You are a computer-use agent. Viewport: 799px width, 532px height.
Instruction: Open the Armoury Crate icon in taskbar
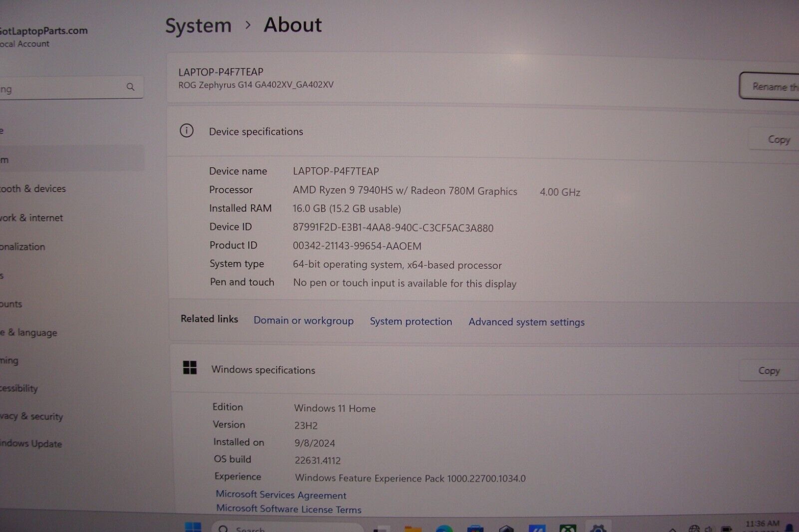506,528
